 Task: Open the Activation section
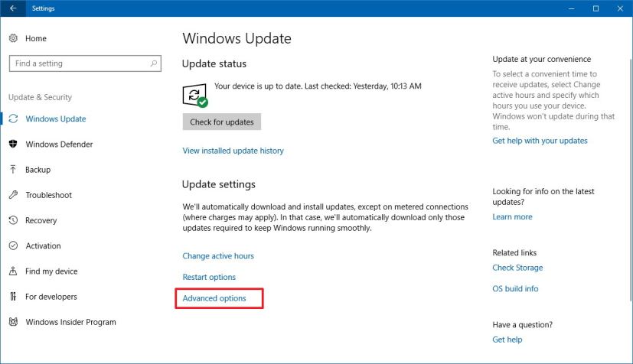43,245
